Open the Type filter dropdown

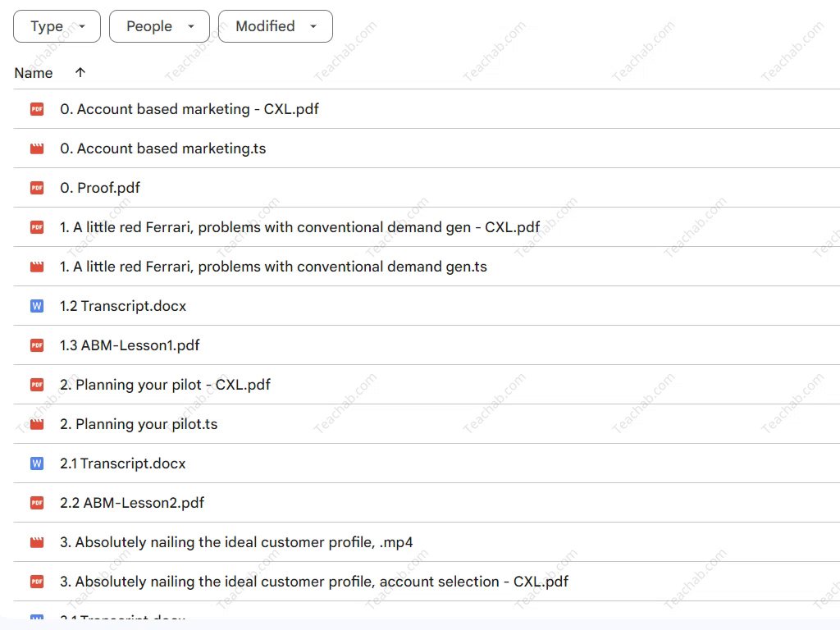point(57,26)
